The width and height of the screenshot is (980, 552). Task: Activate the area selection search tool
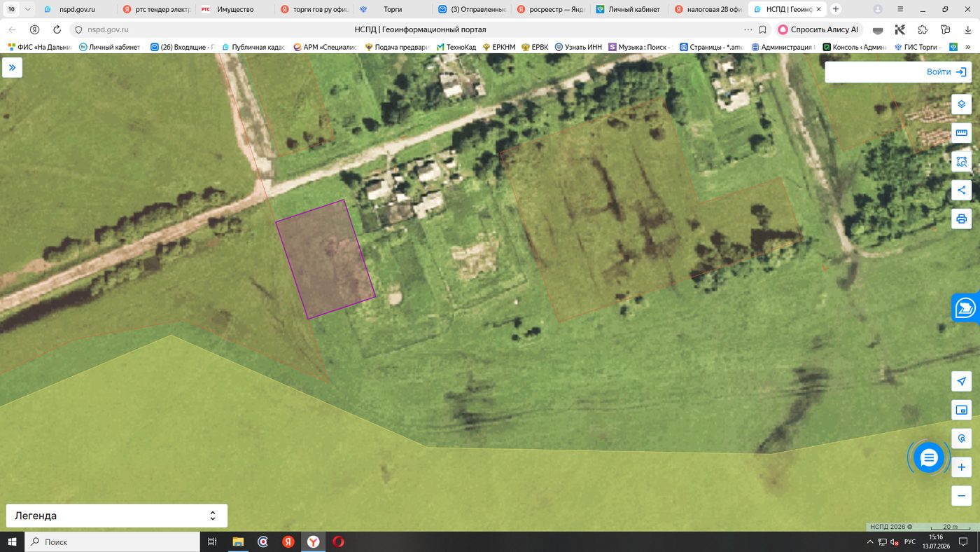pyautogui.click(x=961, y=162)
